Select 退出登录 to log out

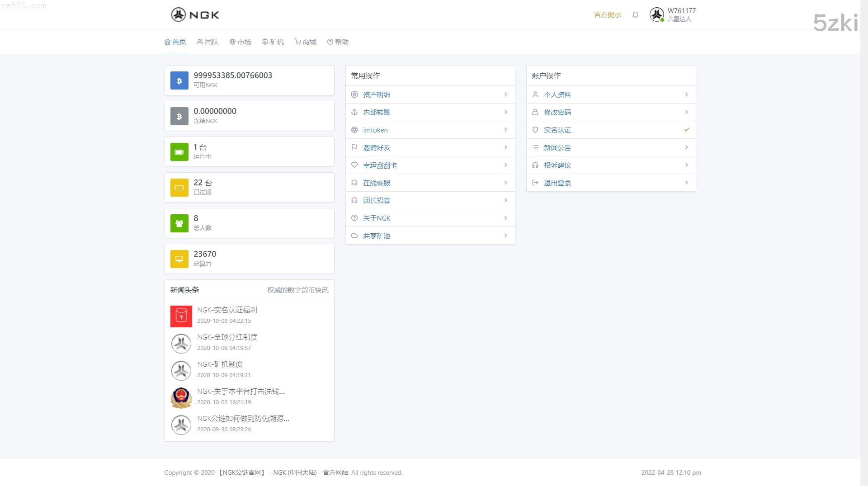(557, 183)
